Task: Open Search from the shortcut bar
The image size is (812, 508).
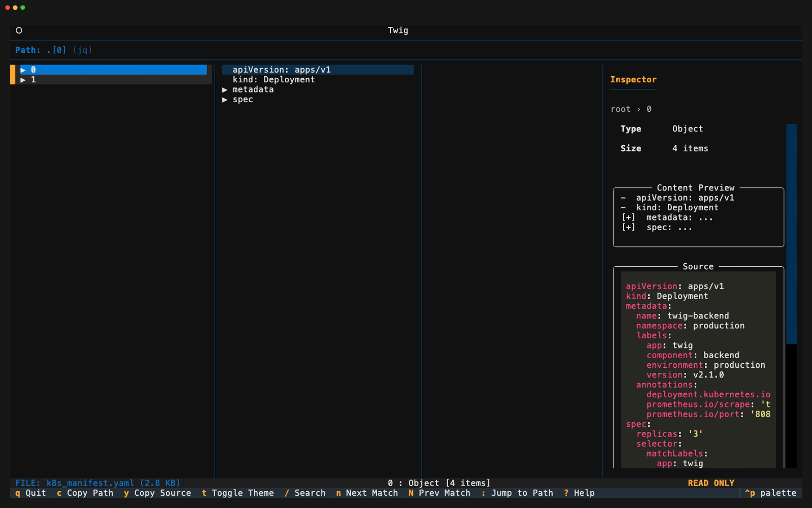Action: click(310, 493)
